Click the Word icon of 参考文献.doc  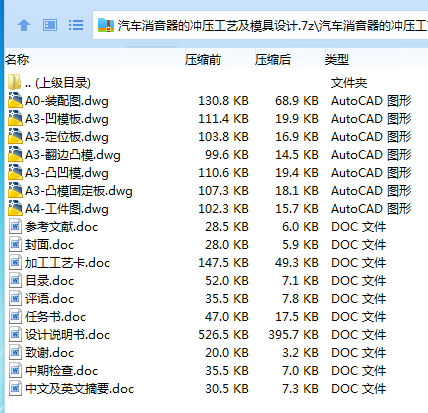(15, 226)
